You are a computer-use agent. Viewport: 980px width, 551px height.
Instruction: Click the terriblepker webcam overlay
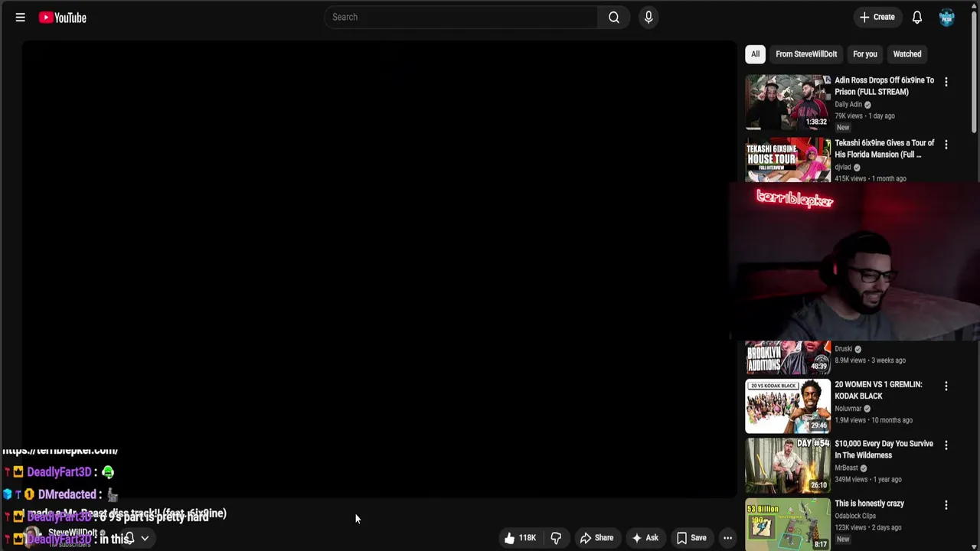point(854,261)
